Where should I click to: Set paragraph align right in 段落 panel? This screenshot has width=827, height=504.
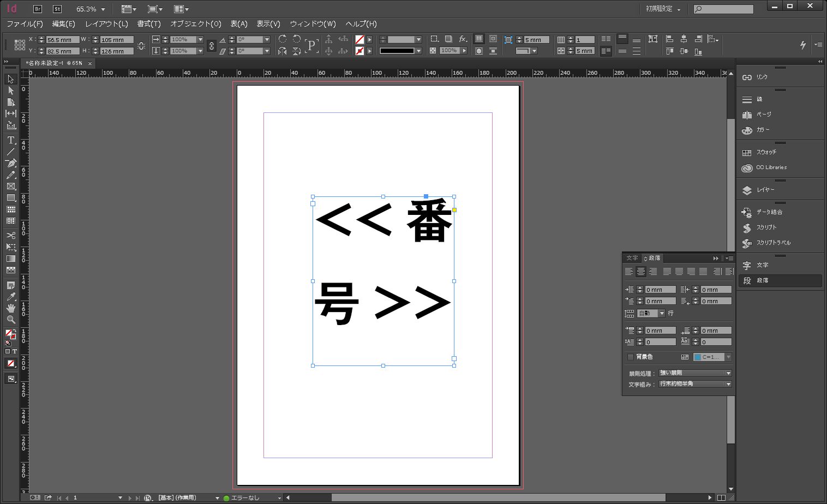pyautogui.click(x=653, y=272)
